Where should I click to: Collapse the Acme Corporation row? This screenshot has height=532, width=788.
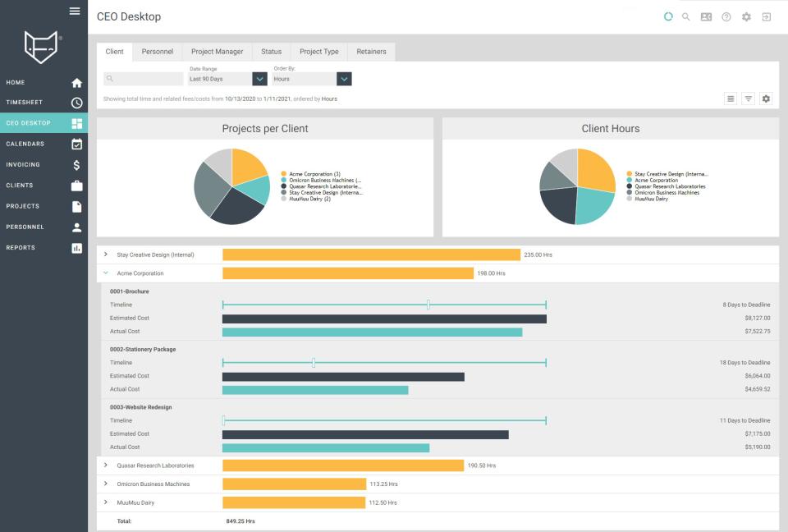(104, 271)
